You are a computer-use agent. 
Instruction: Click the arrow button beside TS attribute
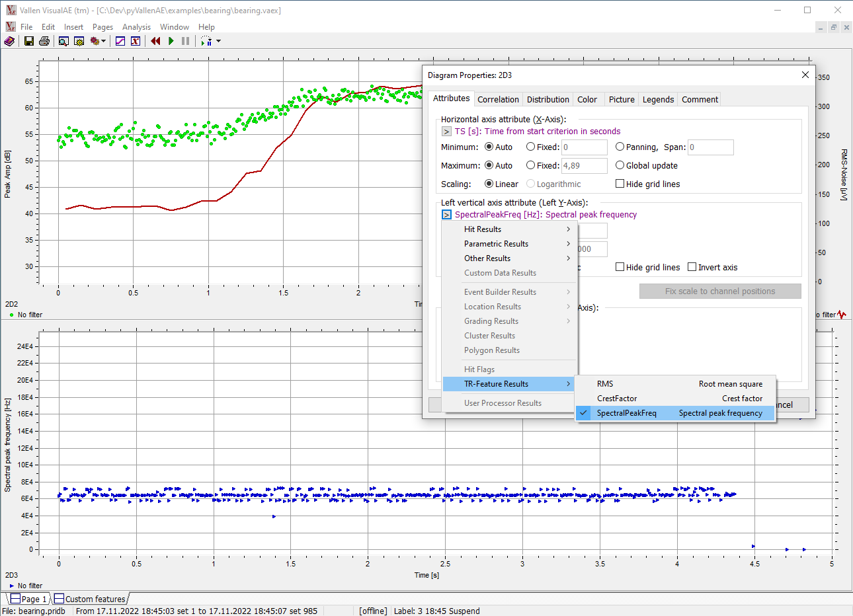pyautogui.click(x=446, y=132)
